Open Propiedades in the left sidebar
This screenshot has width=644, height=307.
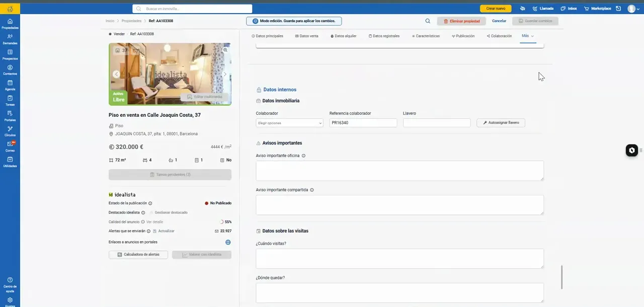(10, 24)
